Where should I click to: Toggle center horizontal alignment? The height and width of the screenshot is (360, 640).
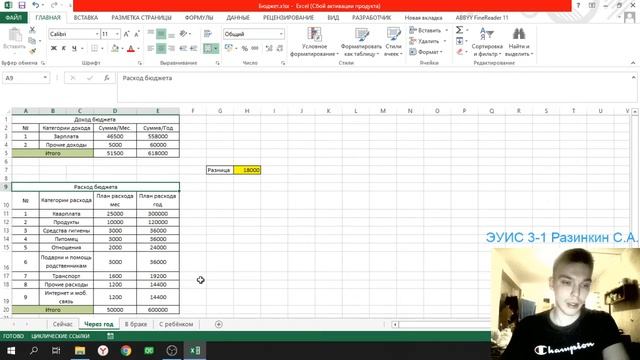(x=161, y=49)
